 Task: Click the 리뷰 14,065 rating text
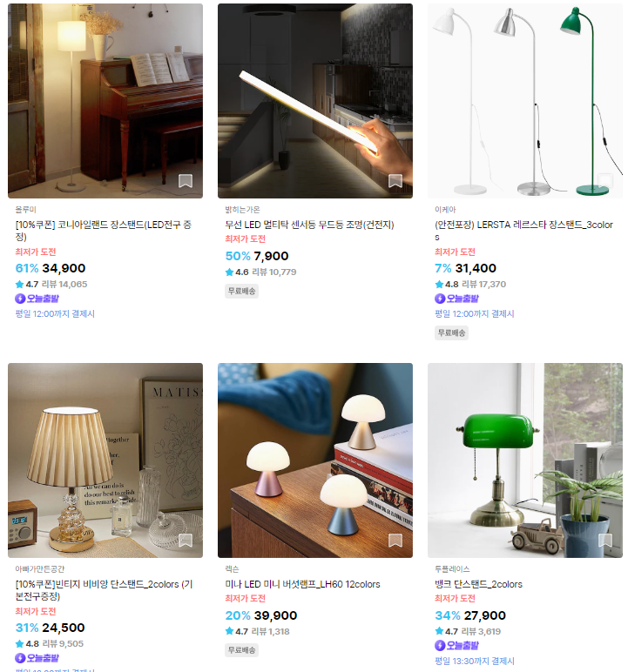[x=64, y=284]
